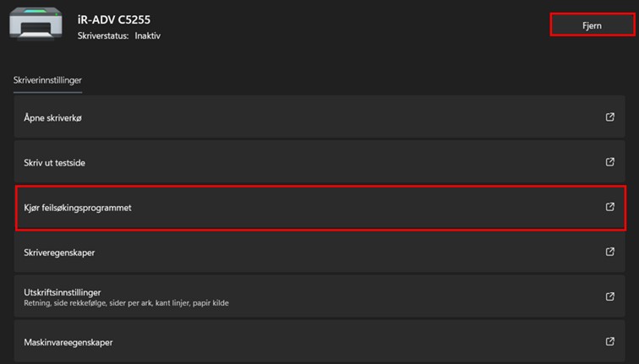This screenshot has height=364, width=639.
Task: Open the Maskinvareegenskaper label
Action: tap(68, 342)
